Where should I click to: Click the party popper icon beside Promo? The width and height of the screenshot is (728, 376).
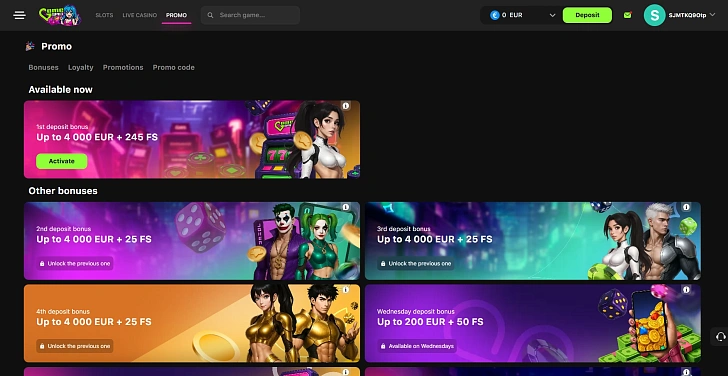point(30,46)
